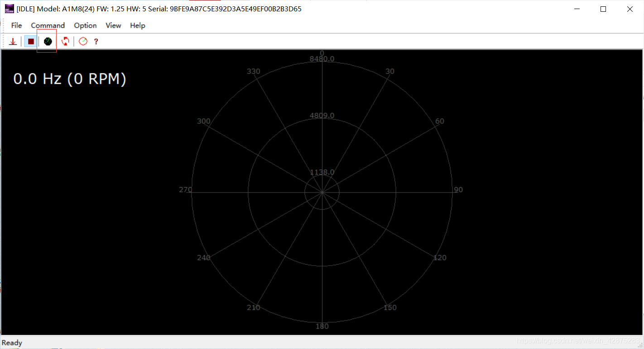The width and height of the screenshot is (644, 349).
Task: Click the 0.0 Hz (0 RPM) readout
Action: pyautogui.click(x=70, y=79)
